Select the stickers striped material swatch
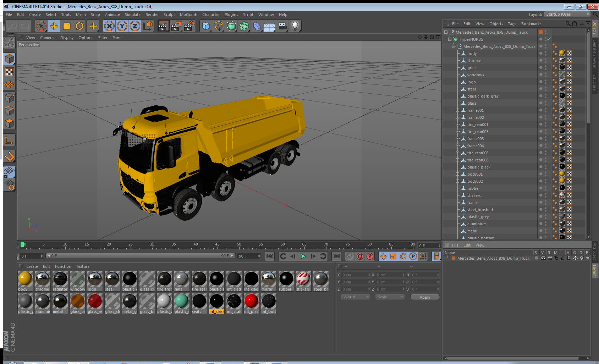599x364 pixels. pos(303,279)
